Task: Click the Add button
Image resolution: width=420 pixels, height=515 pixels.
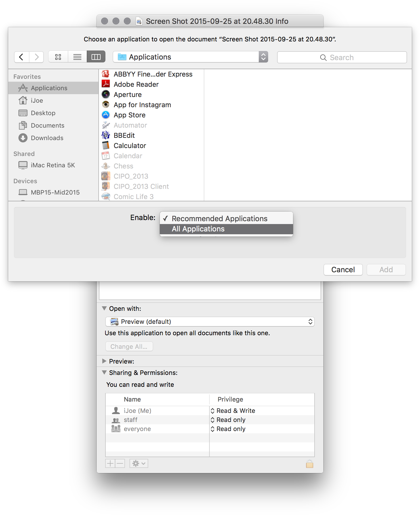Action: tap(386, 270)
